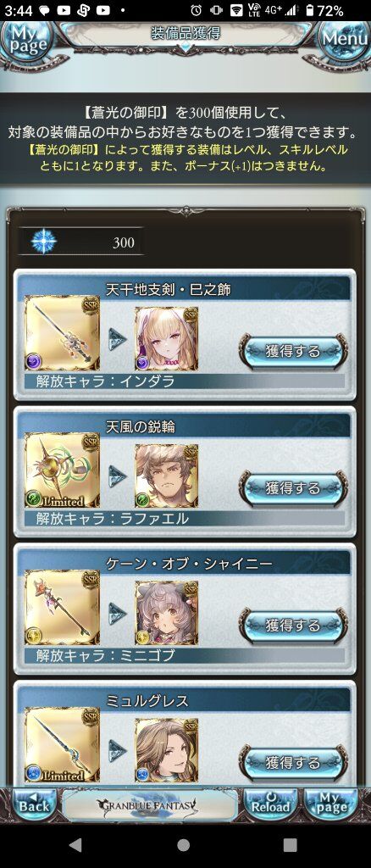
Task: View ミニゴブ character portrait
Action: [166, 613]
